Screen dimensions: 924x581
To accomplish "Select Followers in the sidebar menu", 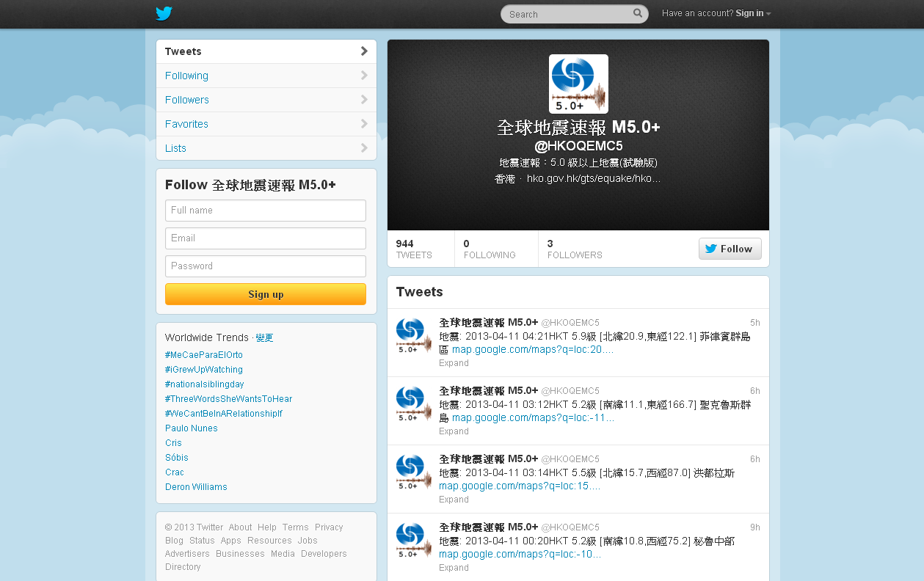I will 266,100.
